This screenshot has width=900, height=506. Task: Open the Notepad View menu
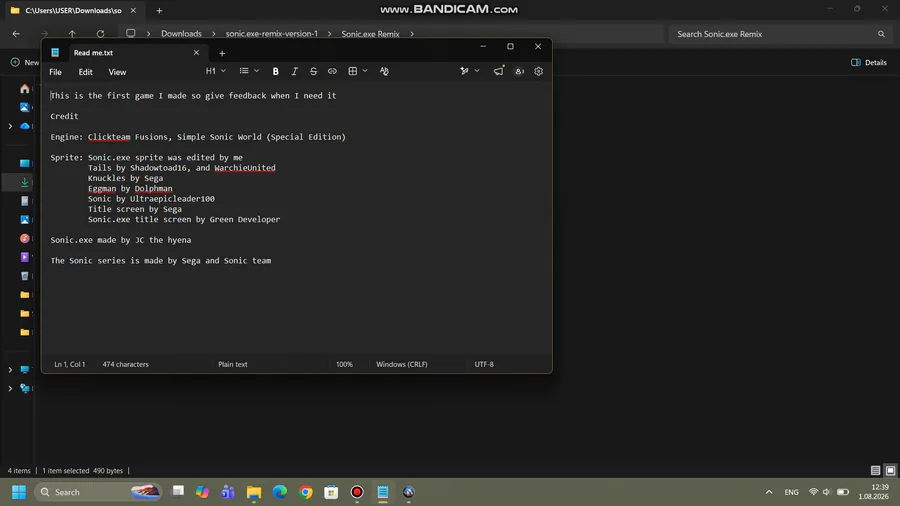coord(117,72)
